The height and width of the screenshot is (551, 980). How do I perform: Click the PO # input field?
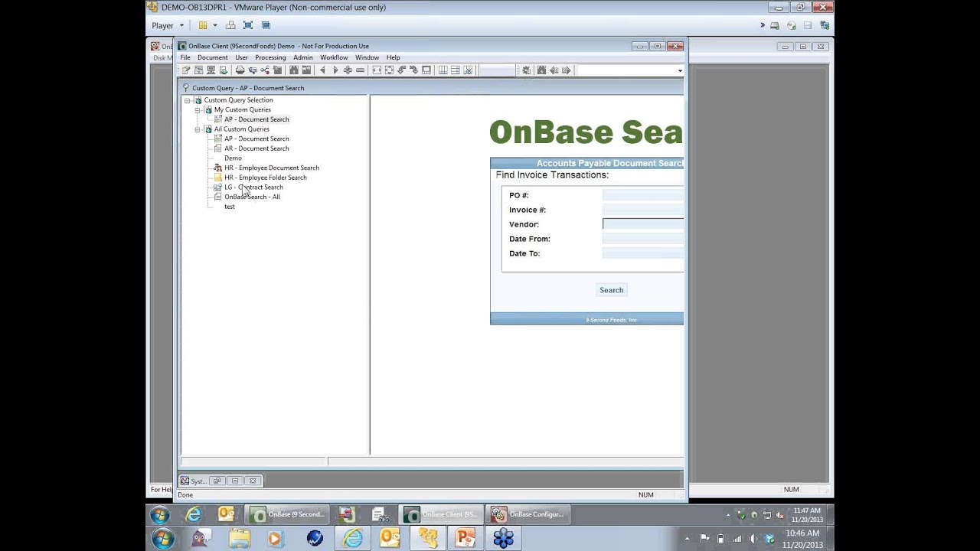(x=643, y=195)
